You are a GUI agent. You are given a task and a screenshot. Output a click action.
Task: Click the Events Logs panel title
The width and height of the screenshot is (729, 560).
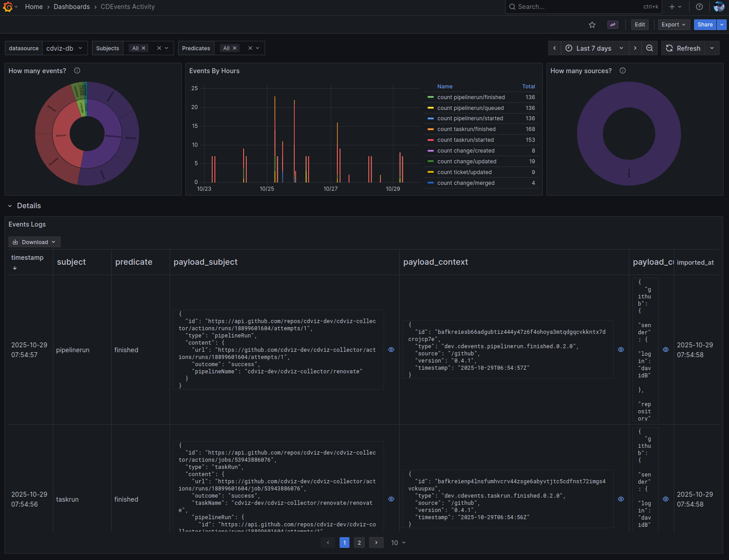coord(27,224)
